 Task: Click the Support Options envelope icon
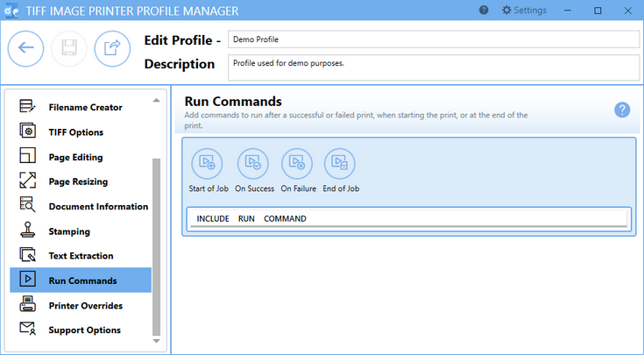[27, 329]
